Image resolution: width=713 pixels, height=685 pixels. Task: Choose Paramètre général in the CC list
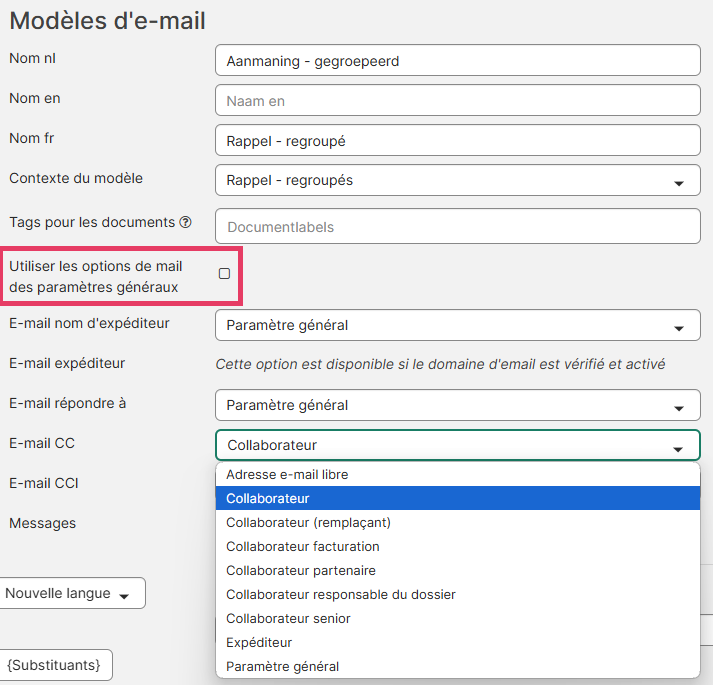[x=457, y=666]
